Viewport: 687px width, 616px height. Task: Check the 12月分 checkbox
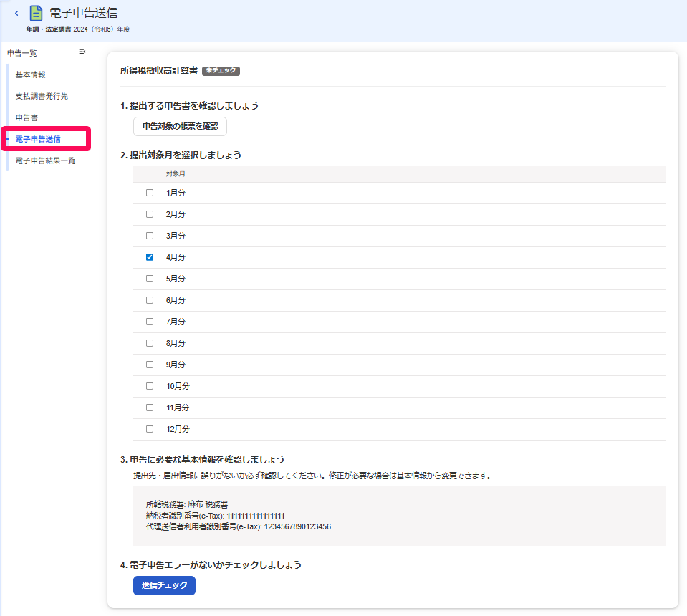coord(150,429)
